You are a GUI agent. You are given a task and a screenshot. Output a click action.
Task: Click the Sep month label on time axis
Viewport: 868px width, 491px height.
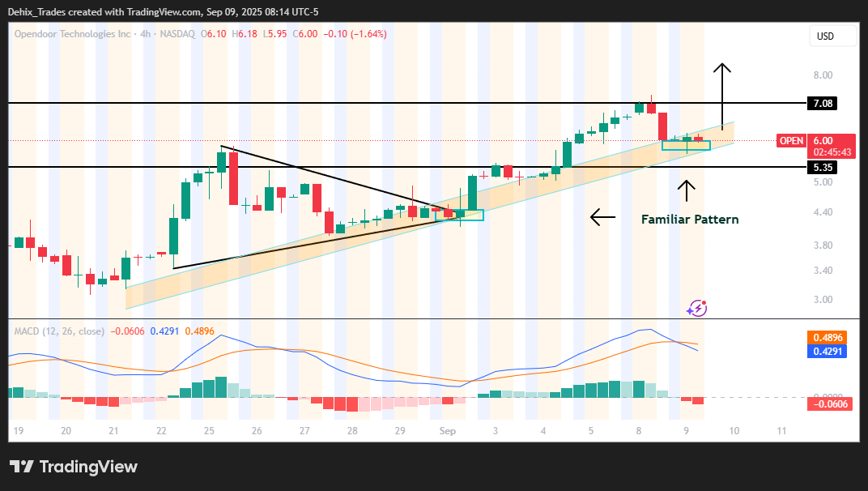pyautogui.click(x=447, y=430)
